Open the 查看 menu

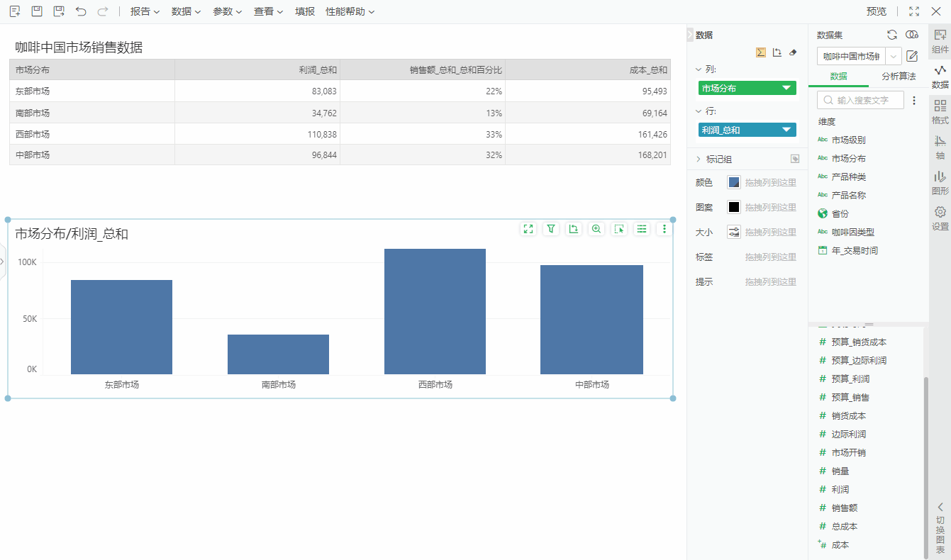268,11
